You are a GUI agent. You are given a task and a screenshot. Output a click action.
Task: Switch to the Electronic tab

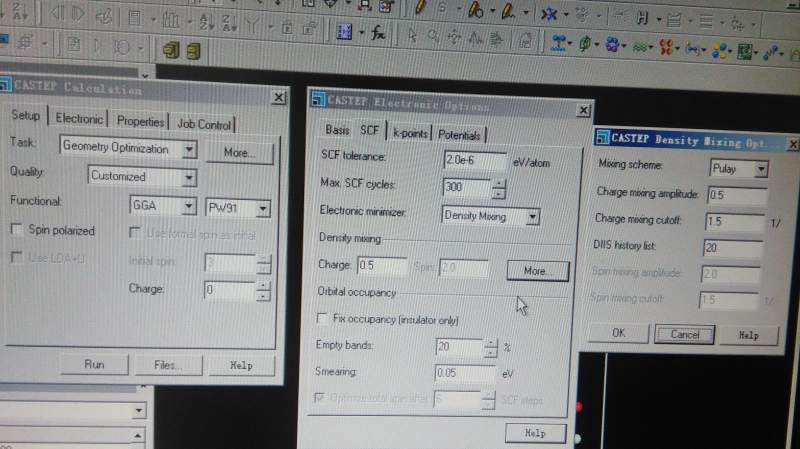click(79, 118)
